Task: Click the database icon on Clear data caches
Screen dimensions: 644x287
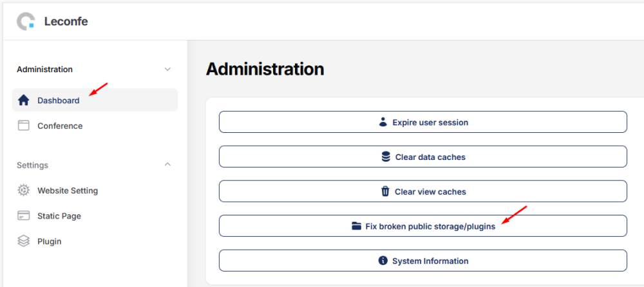Action: pyautogui.click(x=386, y=157)
